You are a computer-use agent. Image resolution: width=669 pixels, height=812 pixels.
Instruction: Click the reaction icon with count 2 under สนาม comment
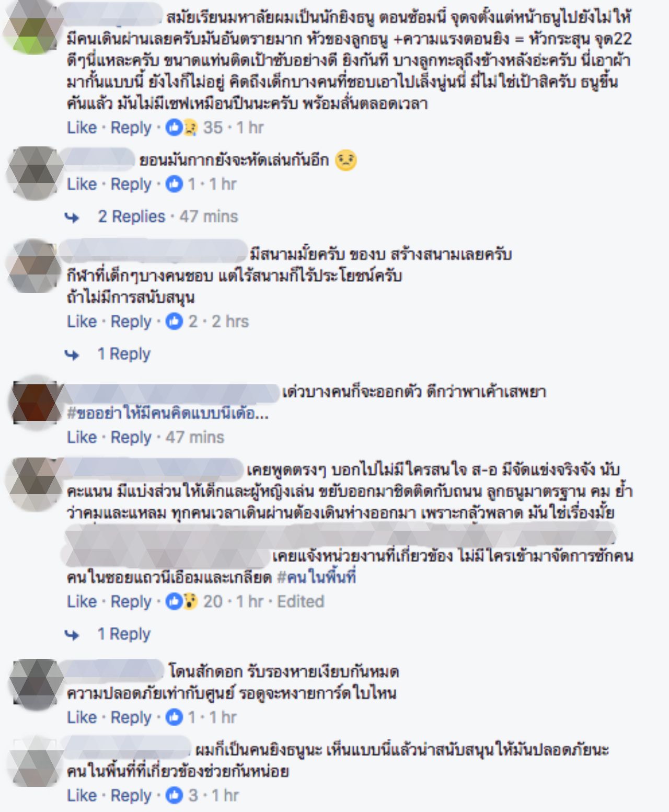[x=175, y=321]
